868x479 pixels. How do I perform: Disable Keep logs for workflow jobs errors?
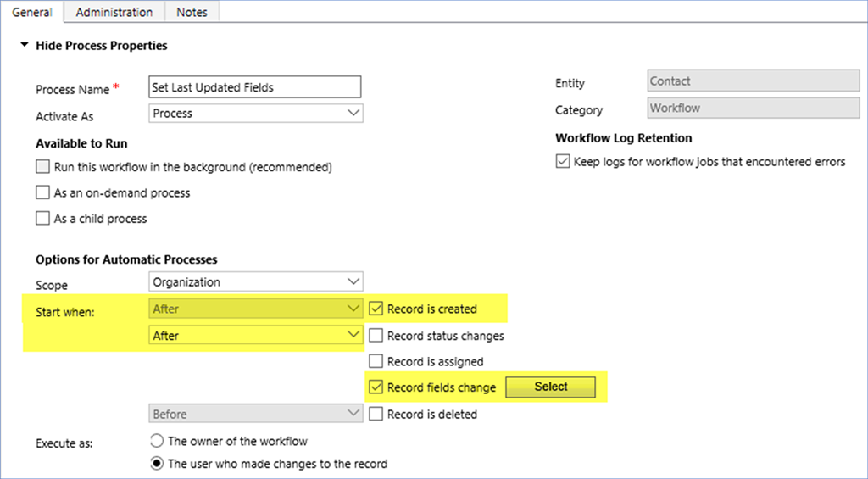[563, 162]
